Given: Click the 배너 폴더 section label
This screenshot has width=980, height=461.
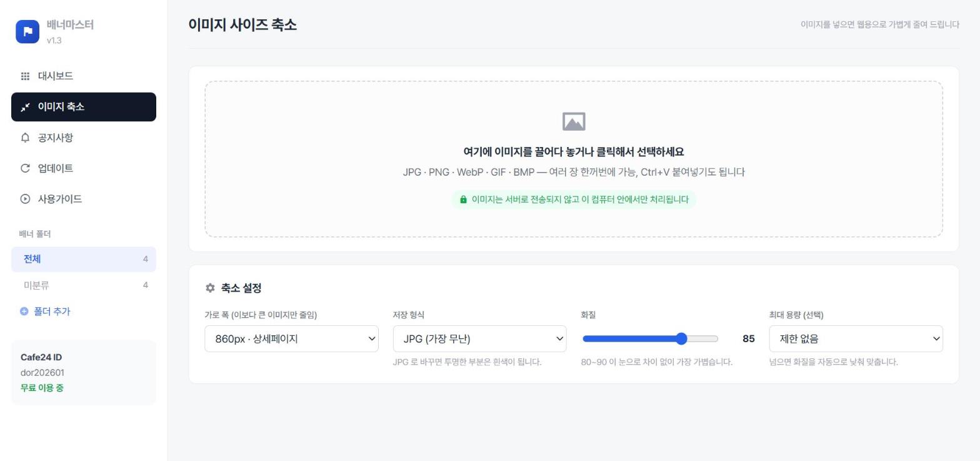Looking at the screenshot, I should tap(35, 234).
